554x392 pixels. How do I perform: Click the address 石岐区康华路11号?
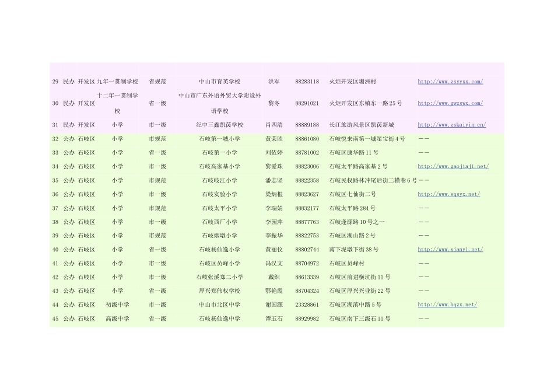tap(354, 153)
